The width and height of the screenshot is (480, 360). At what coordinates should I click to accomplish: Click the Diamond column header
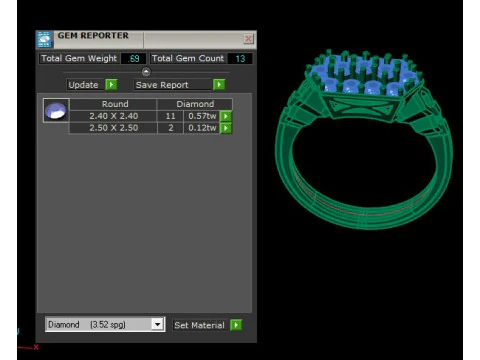coord(195,104)
